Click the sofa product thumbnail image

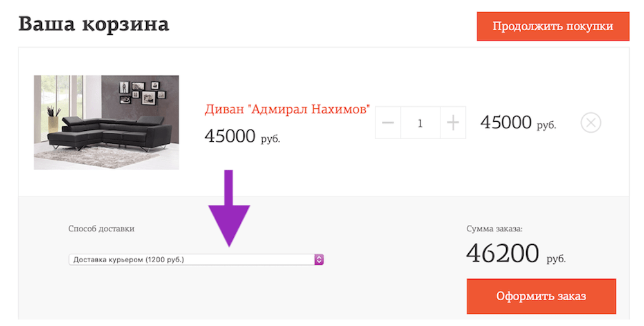point(106,122)
